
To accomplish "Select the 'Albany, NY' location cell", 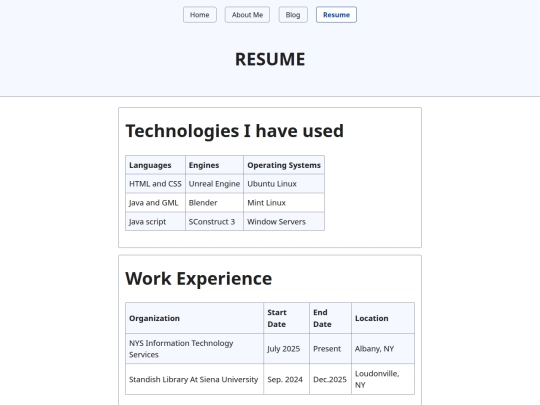I will pyautogui.click(x=383, y=349).
